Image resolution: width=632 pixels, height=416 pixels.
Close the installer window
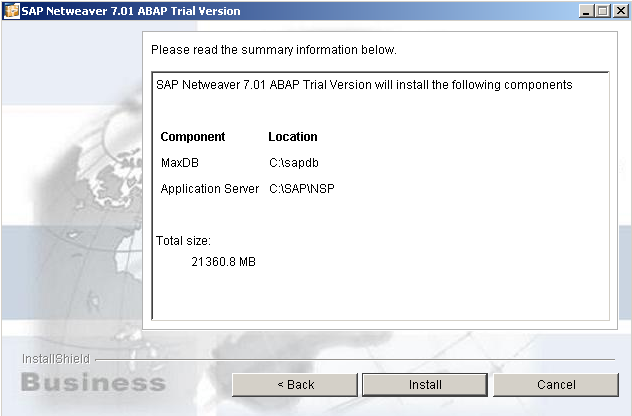point(621,11)
